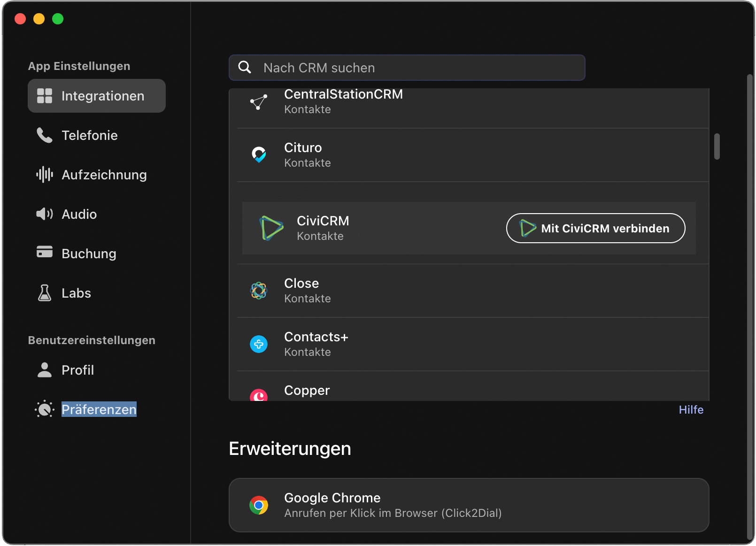Click the CiviCRM triangle logo in list
This screenshot has height=546, width=756.
click(x=271, y=228)
